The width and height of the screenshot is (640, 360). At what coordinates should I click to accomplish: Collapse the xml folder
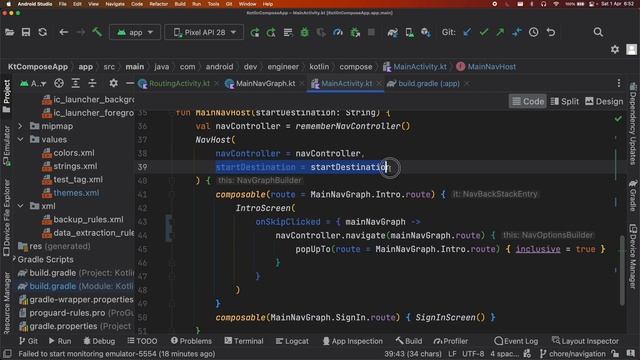pyautogui.click(x=20, y=206)
